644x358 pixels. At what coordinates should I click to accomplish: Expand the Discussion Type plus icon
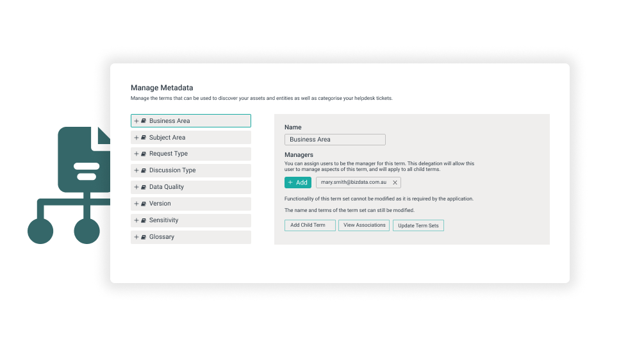coord(136,170)
